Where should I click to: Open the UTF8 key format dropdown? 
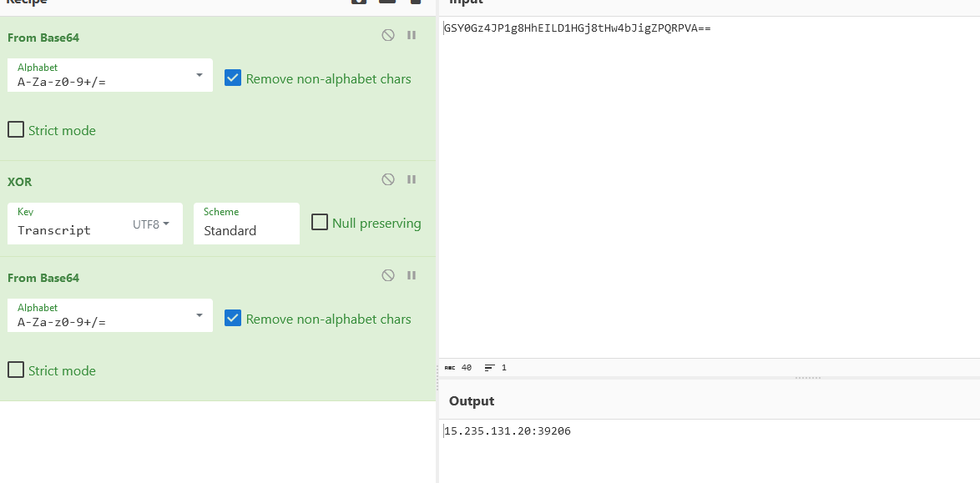coord(151,224)
